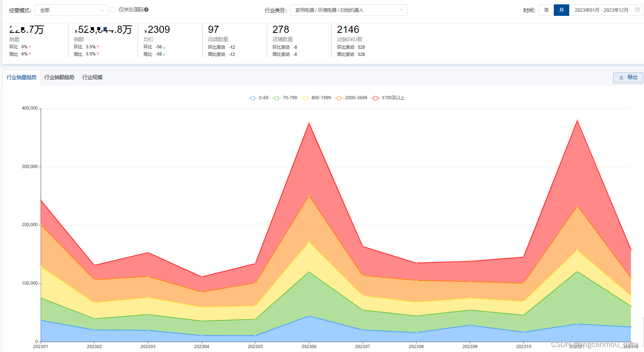
Task: Click the 202306 peak point on the red line
Action: coord(309,123)
